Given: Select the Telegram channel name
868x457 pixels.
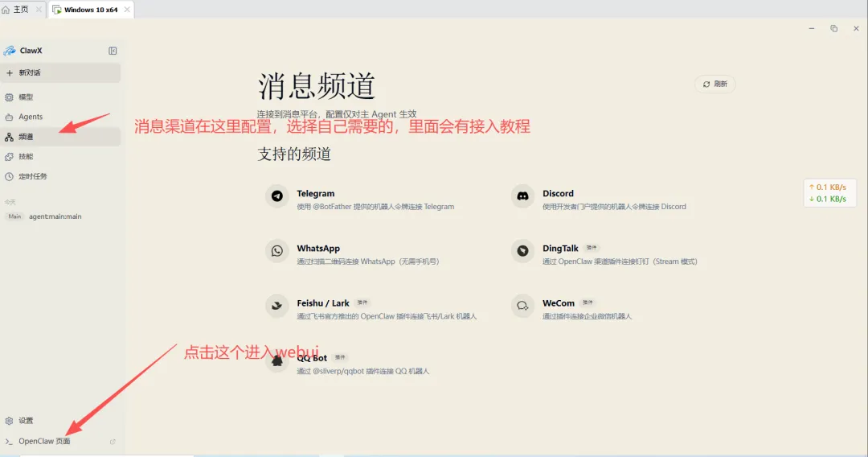Looking at the screenshot, I should click(316, 193).
